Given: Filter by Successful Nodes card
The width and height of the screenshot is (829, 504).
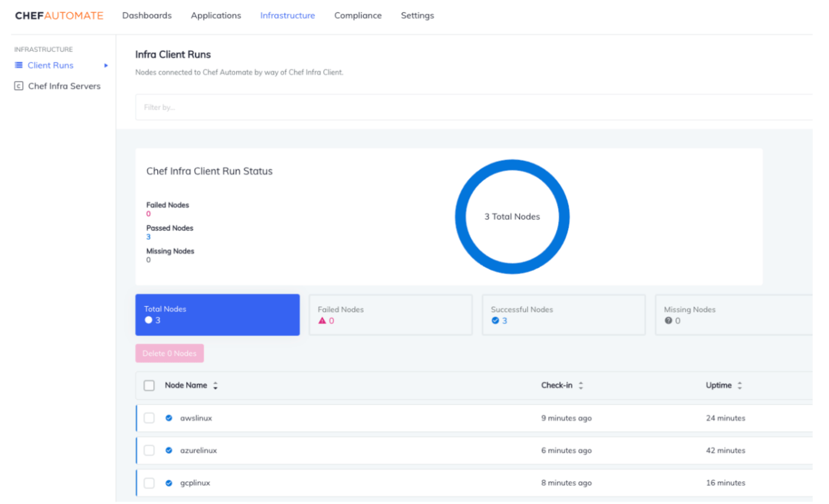Looking at the screenshot, I should tap(563, 315).
